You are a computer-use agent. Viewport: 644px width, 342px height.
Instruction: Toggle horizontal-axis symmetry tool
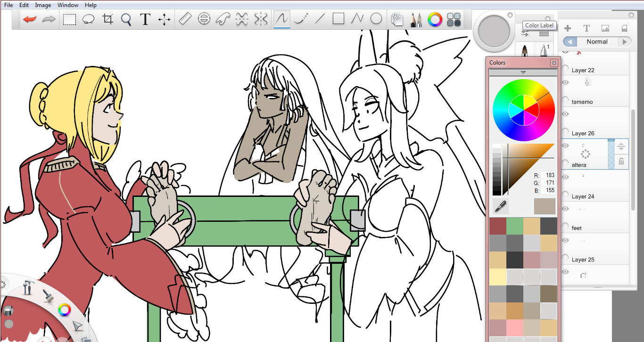(x=241, y=19)
